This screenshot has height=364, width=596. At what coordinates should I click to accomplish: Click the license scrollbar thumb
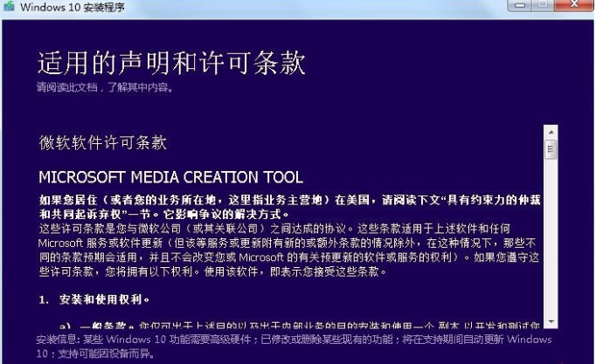[551, 149]
